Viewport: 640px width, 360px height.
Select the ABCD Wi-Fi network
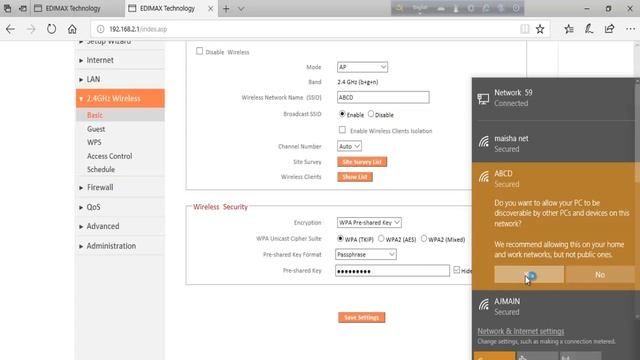point(554,178)
